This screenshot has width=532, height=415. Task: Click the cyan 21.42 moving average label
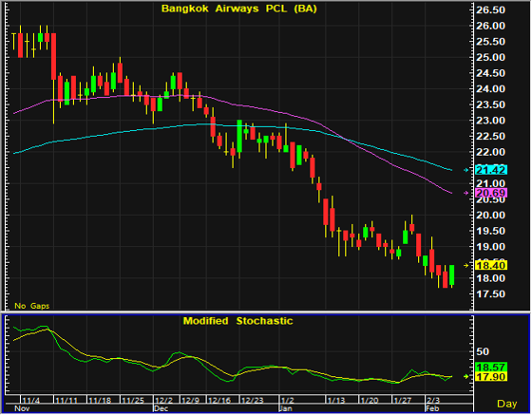click(x=491, y=170)
